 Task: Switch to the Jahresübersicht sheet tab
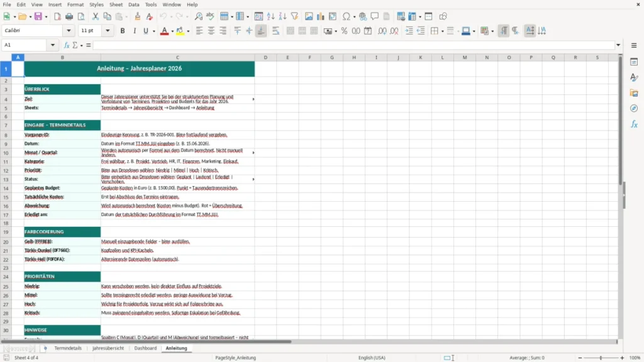coord(108,348)
